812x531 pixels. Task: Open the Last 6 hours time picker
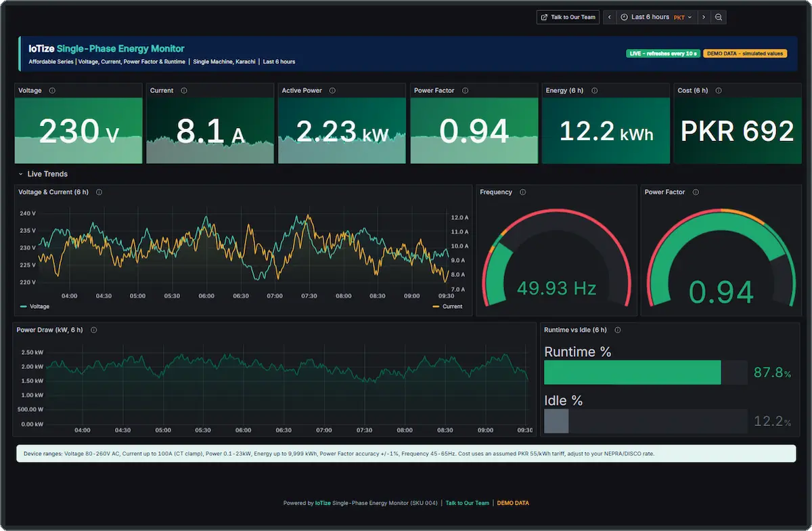pyautogui.click(x=656, y=17)
